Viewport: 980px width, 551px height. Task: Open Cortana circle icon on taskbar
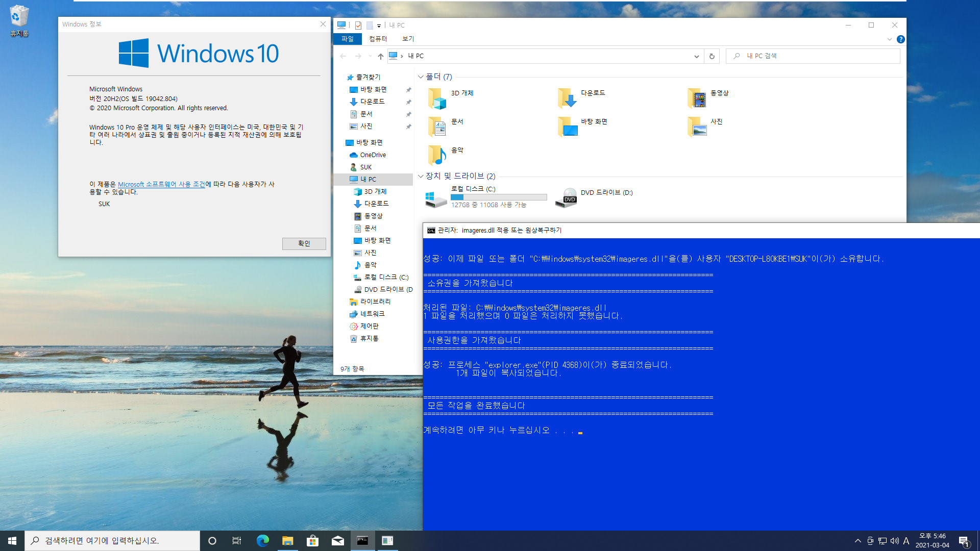(212, 541)
